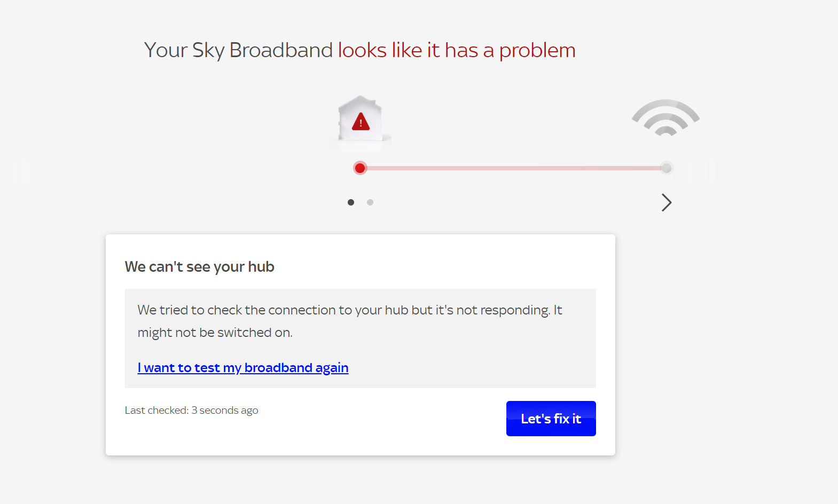The image size is (838, 504).
Task: Click the pink connection line between hub and Wi-Fi
Action: click(513, 168)
